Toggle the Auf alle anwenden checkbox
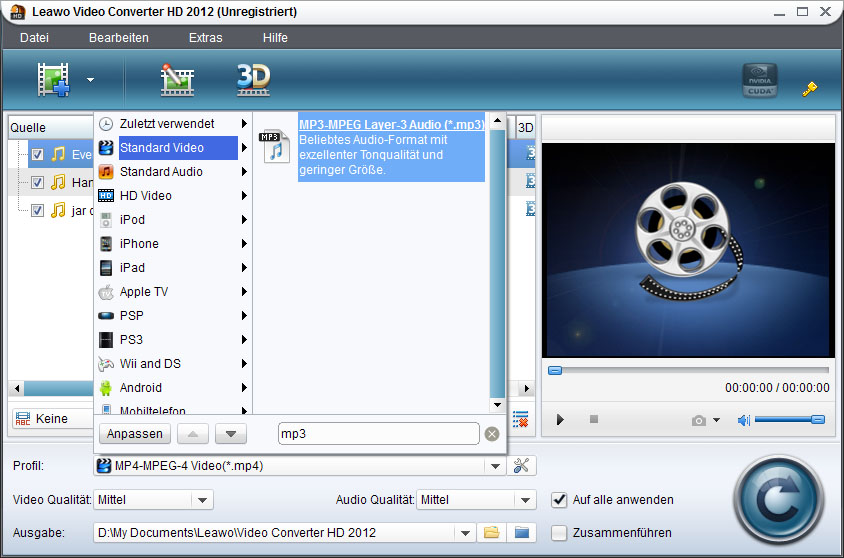Screen dimensions: 844x558 click(x=560, y=499)
